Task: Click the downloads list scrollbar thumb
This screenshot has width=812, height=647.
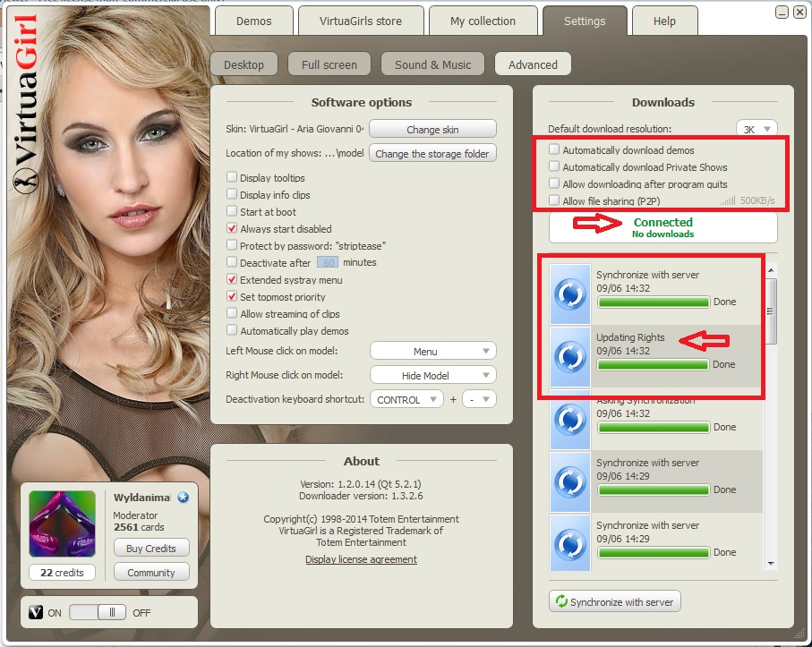Action: 771,311
